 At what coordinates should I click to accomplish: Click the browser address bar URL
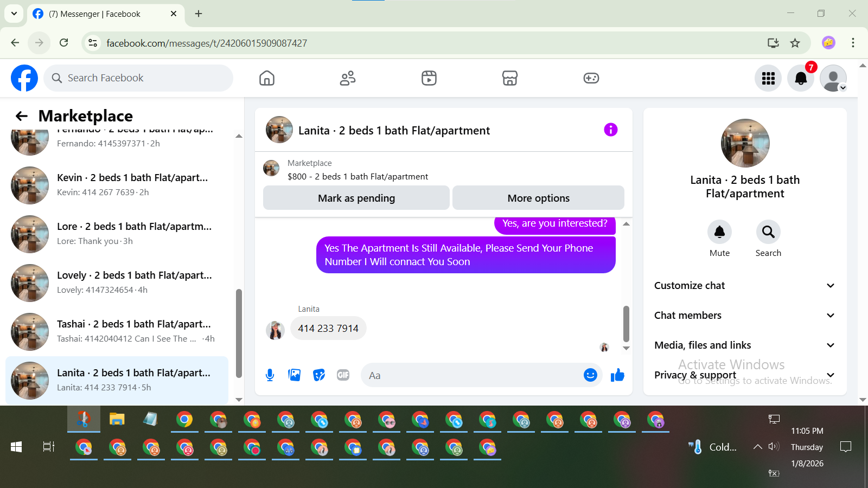click(x=207, y=43)
